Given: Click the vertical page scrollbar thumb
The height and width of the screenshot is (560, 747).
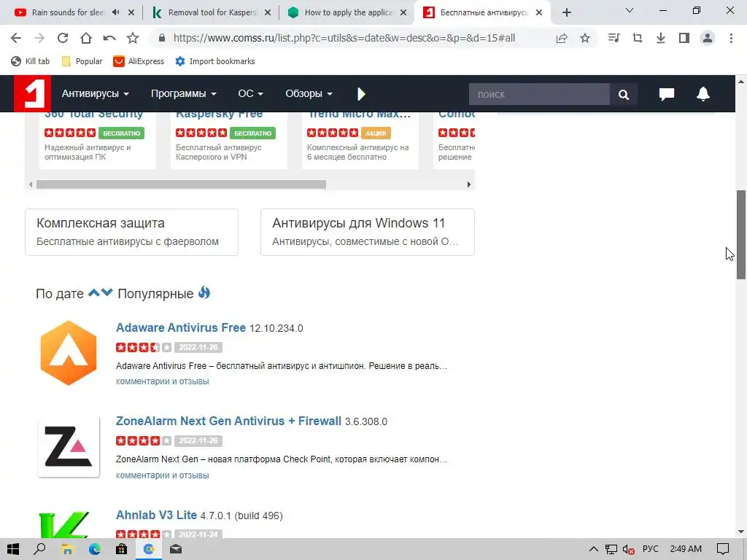Looking at the screenshot, I should (741, 235).
